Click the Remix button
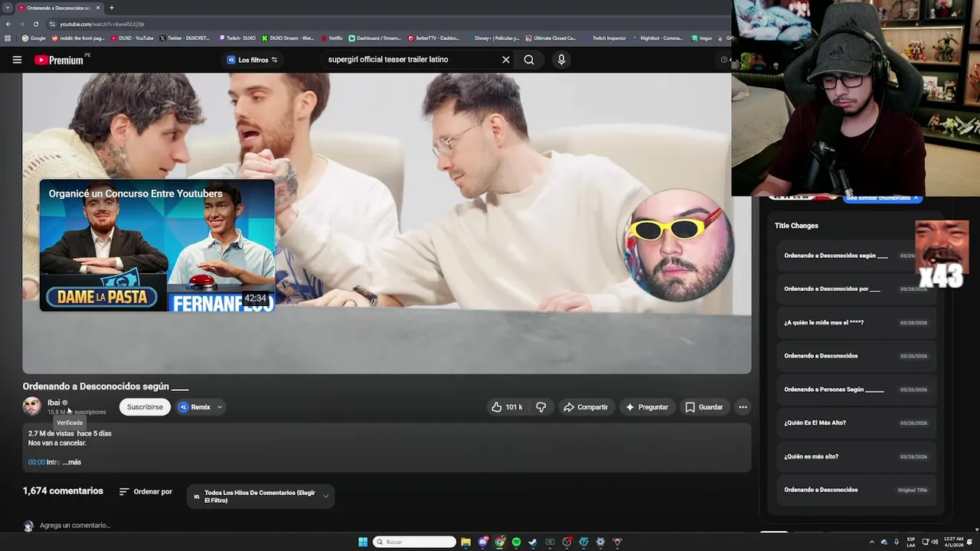 click(194, 407)
